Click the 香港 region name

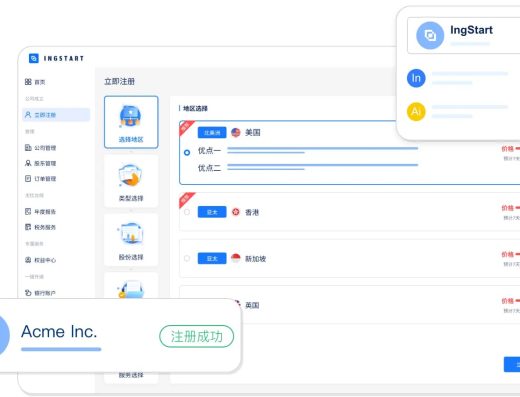coord(252,212)
